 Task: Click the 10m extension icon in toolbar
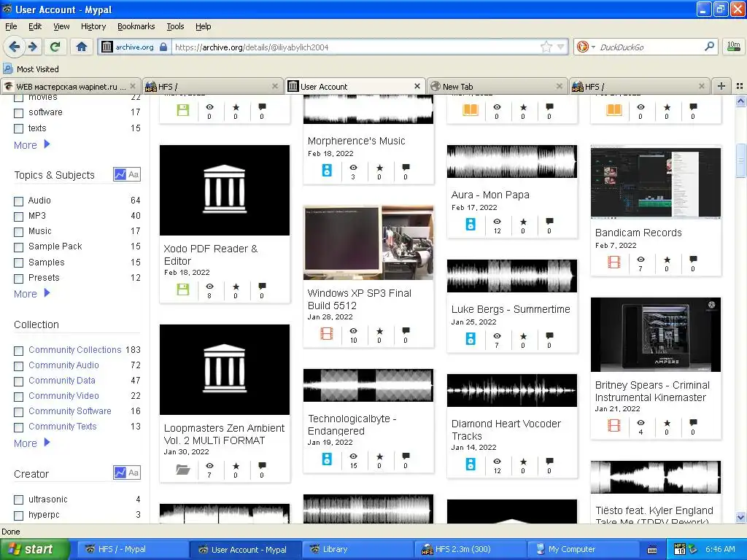pos(734,47)
